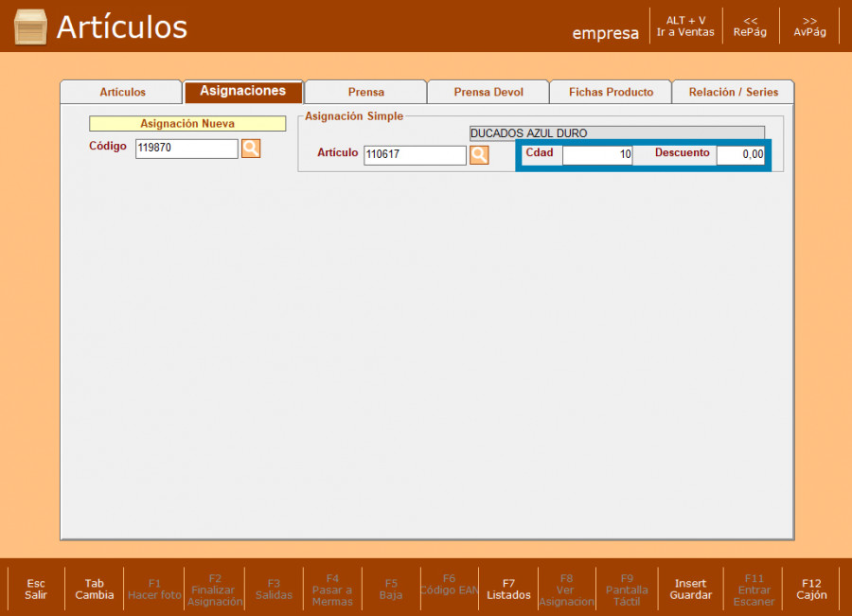Click the magnifier icon beside Artículo field
This screenshot has width=852, height=616.
tap(479, 155)
